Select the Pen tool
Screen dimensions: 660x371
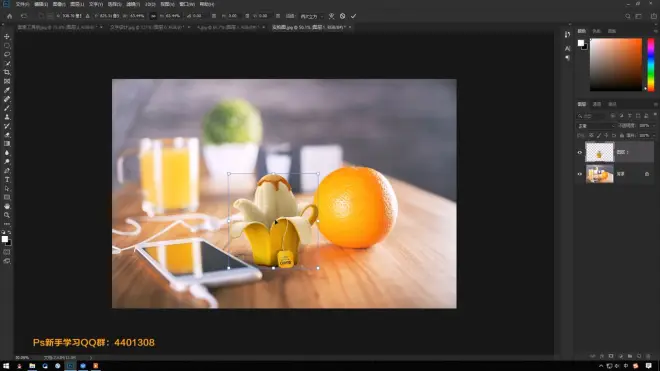pos(7,171)
